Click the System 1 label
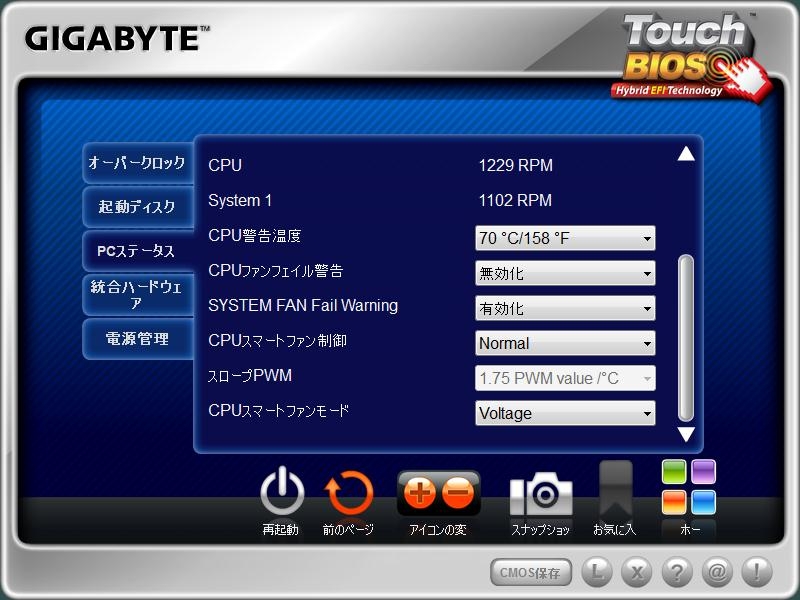The height and width of the screenshot is (600, 800). pos(240,201)
